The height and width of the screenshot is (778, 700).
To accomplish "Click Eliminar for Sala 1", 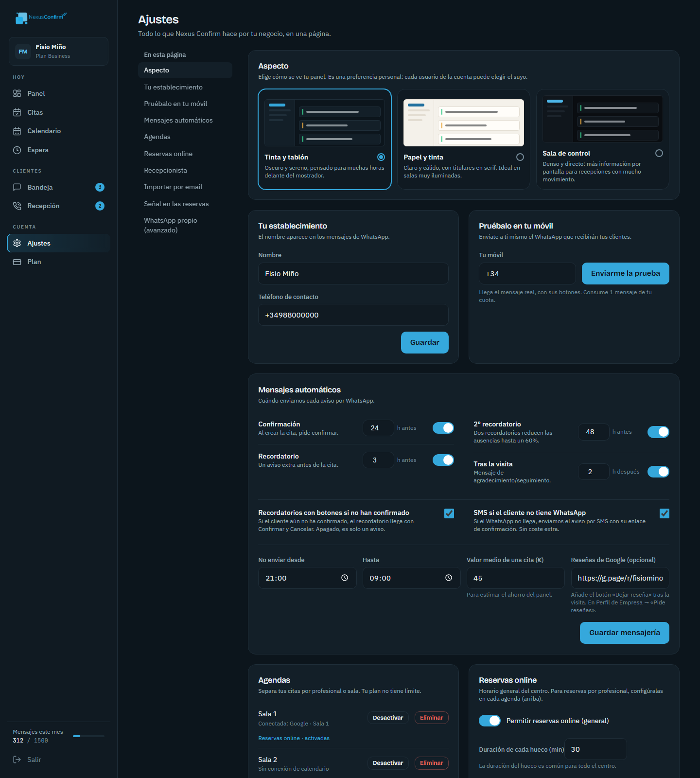I will (x=432, y=718).
